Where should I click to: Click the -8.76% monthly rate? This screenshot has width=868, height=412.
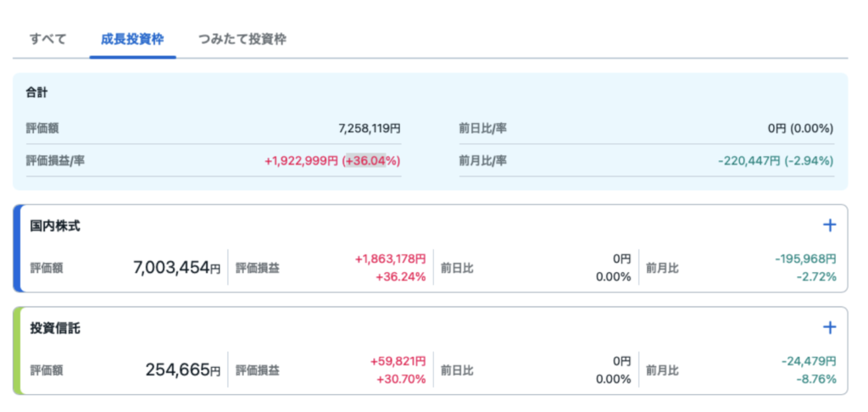[817, 379]
